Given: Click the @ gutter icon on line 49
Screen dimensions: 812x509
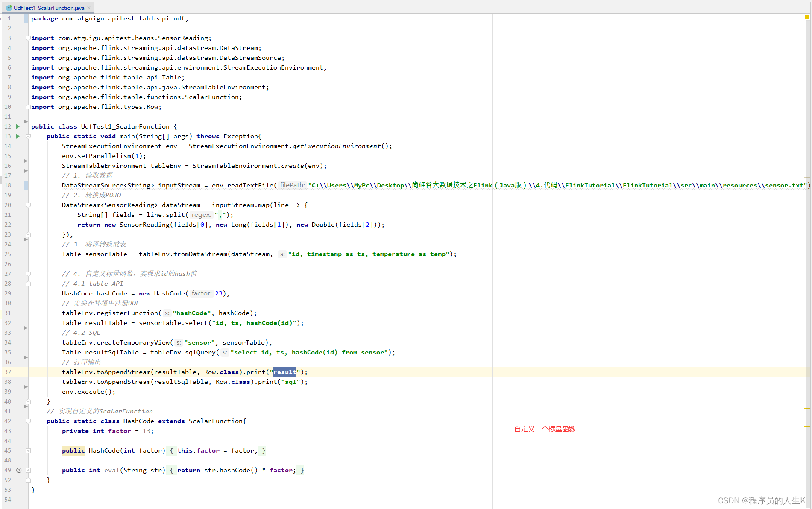Looking at the screenshot, I should (x=19, y=470).
